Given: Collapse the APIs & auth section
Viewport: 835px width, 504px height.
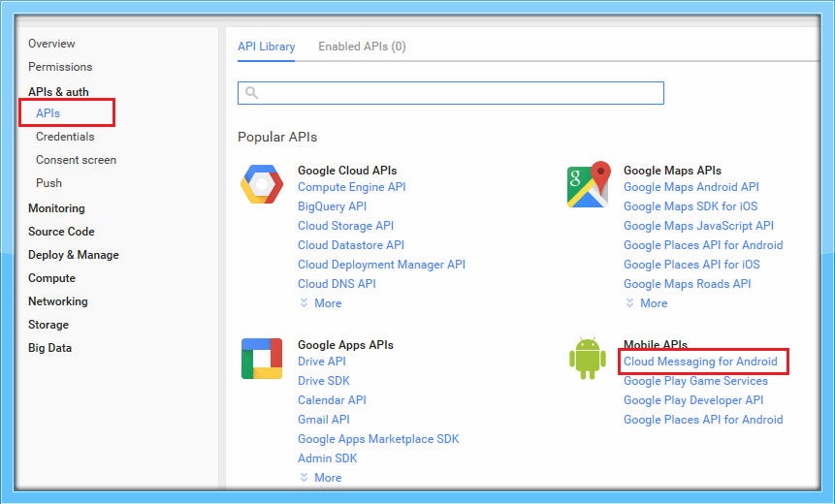Looking at the screenshot, I should pyautogui.click(x=58, y=91).
